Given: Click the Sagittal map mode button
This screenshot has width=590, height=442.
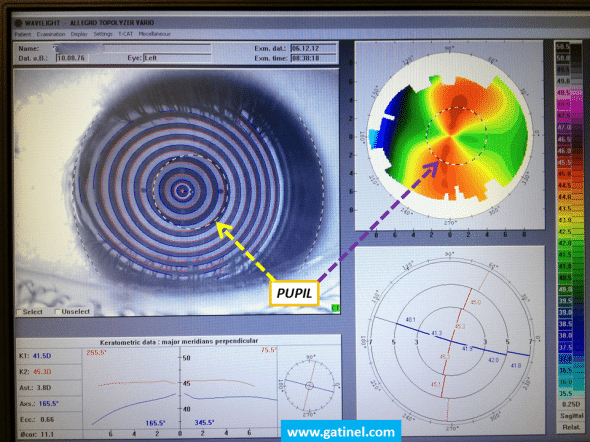Looking at the screenshot, I should pos(571,416).
